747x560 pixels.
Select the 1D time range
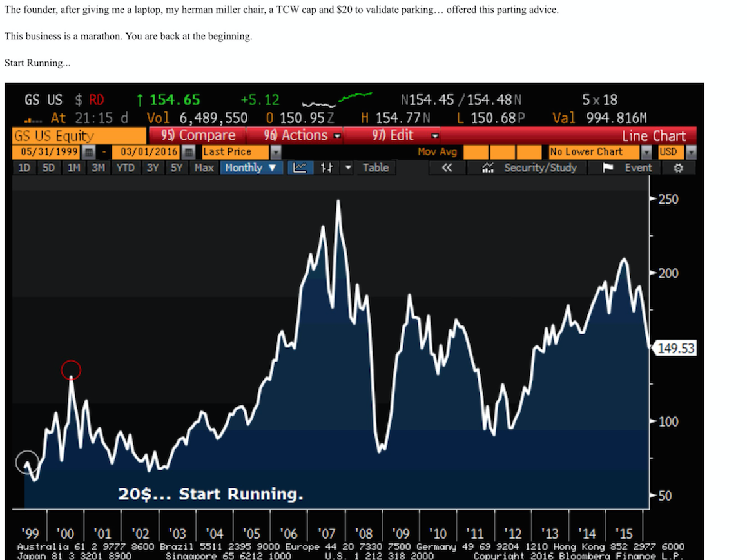click(x=24, y=168)
